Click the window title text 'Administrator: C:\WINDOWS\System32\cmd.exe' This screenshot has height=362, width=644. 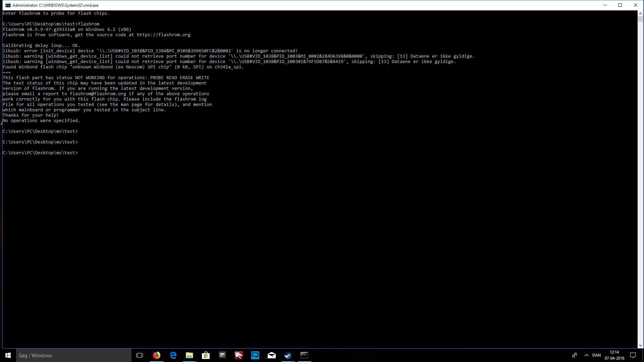pyautogui.click(x=55, y=5)
